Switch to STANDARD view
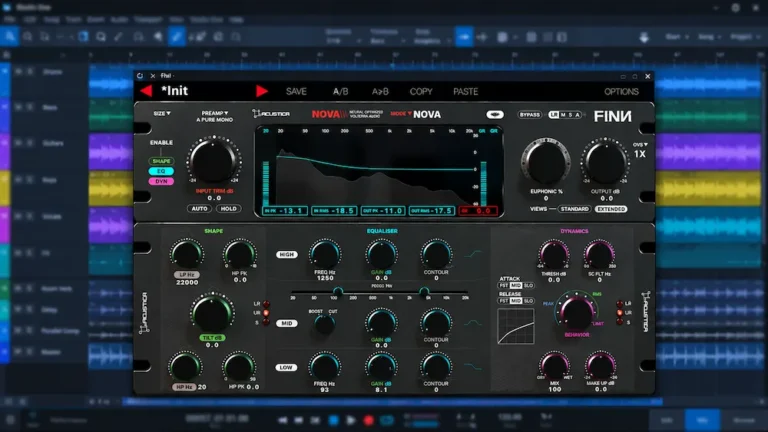The height and width of the screenshot is (432, 768). [x=575, y=209]
